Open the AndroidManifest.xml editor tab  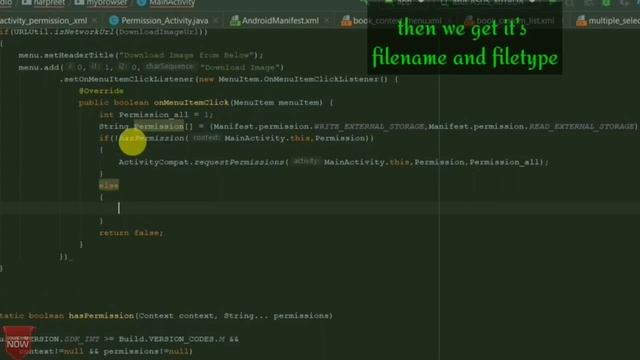(280, 20)
